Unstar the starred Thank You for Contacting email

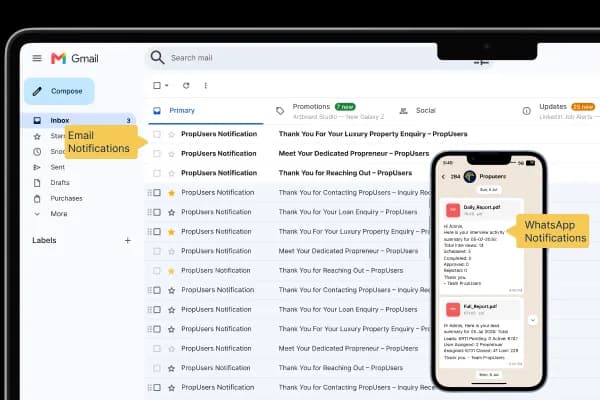tap(171, 193)
